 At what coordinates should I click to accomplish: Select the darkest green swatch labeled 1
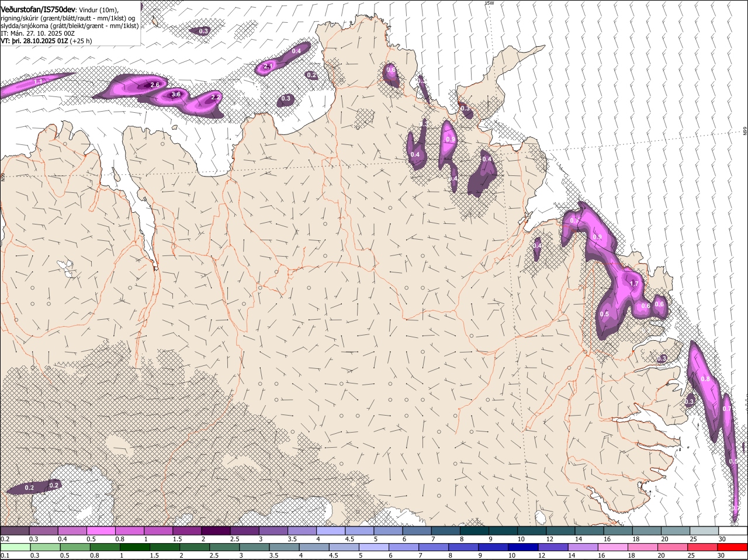tap(134, 547)
